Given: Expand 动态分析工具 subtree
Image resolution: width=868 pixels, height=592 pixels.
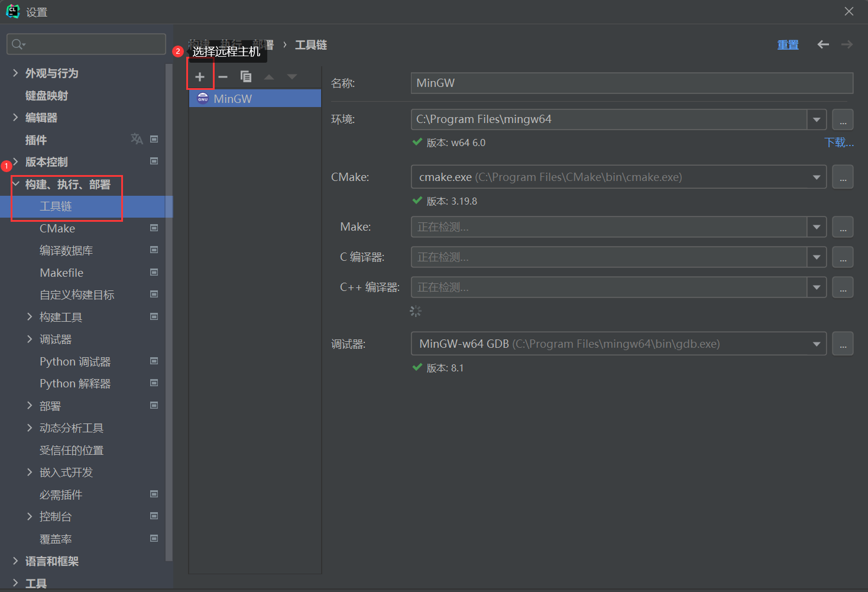Looking at the screenshot, I should coord(30,428).
